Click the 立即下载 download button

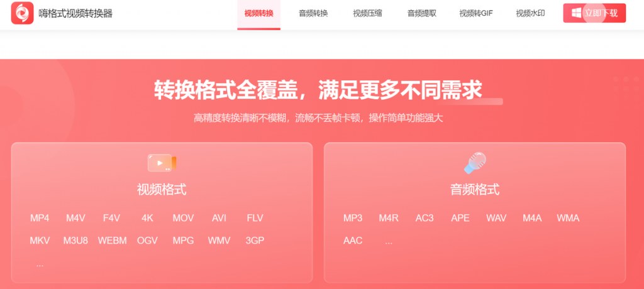[594, 13]
